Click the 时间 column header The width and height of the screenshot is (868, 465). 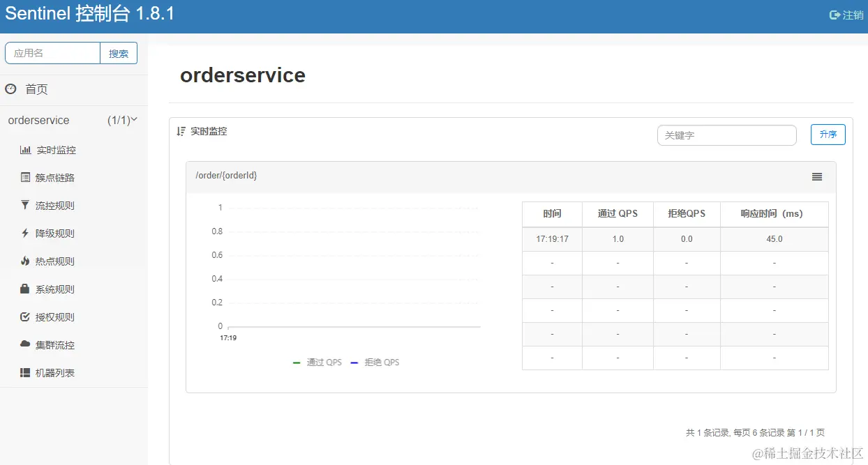click(552, 214)
